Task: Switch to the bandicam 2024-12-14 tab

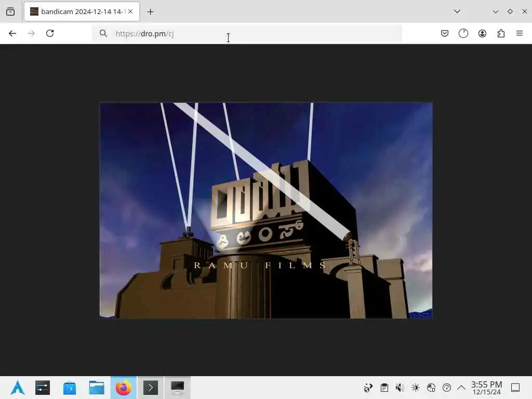Action: (x=82, y=11)
